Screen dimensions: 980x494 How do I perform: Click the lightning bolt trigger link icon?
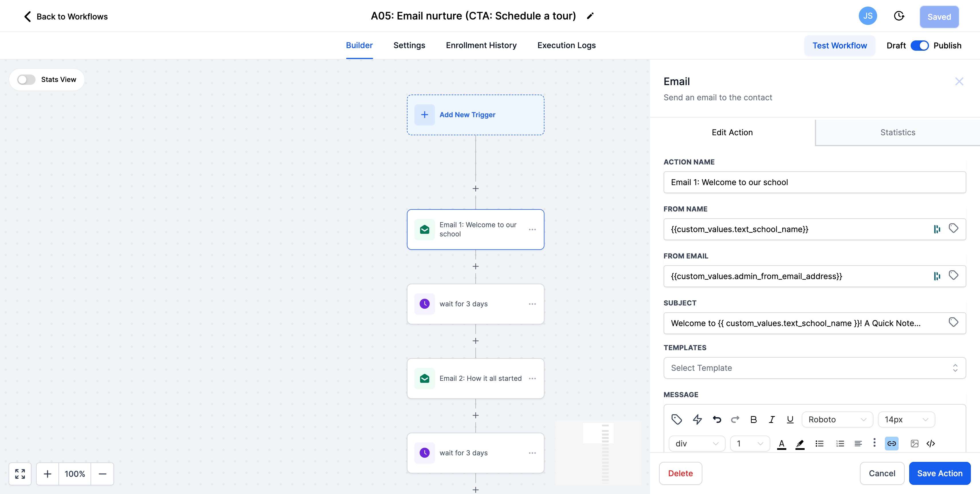click(697, 419)
